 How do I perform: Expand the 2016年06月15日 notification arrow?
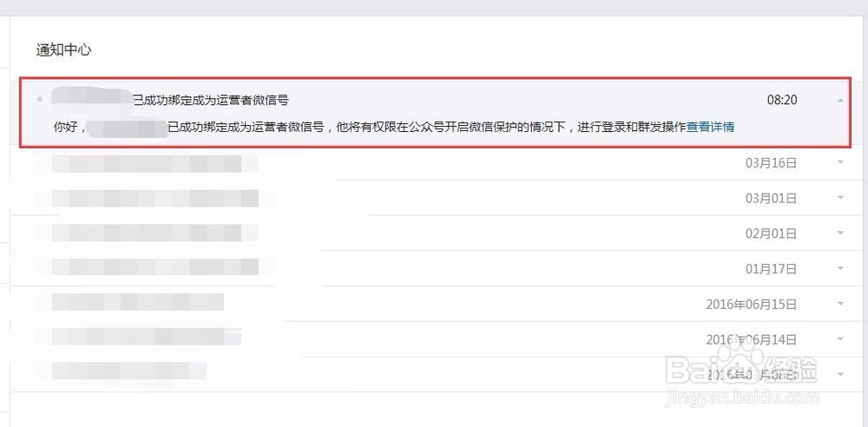[x=840, y=304]
